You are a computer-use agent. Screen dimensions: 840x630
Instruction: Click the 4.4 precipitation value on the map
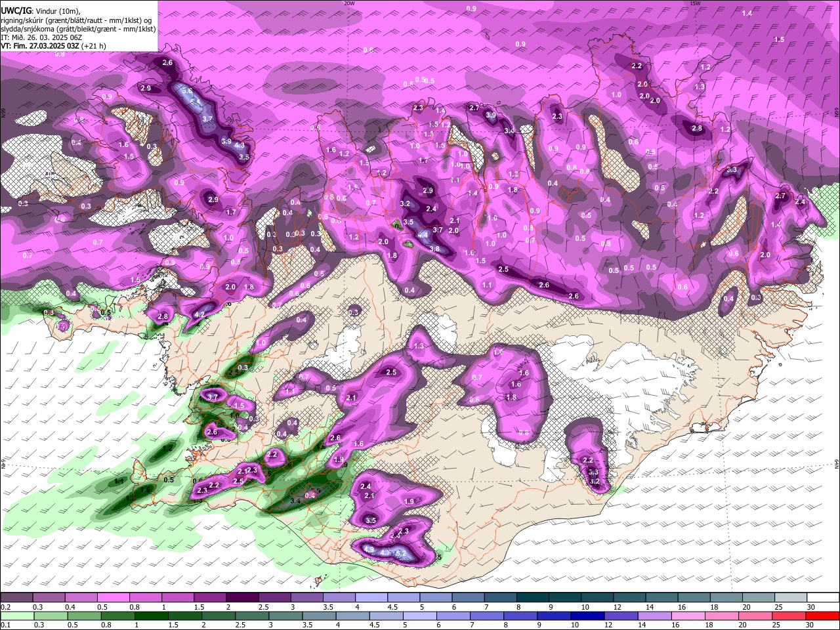[x=423, y=234]
